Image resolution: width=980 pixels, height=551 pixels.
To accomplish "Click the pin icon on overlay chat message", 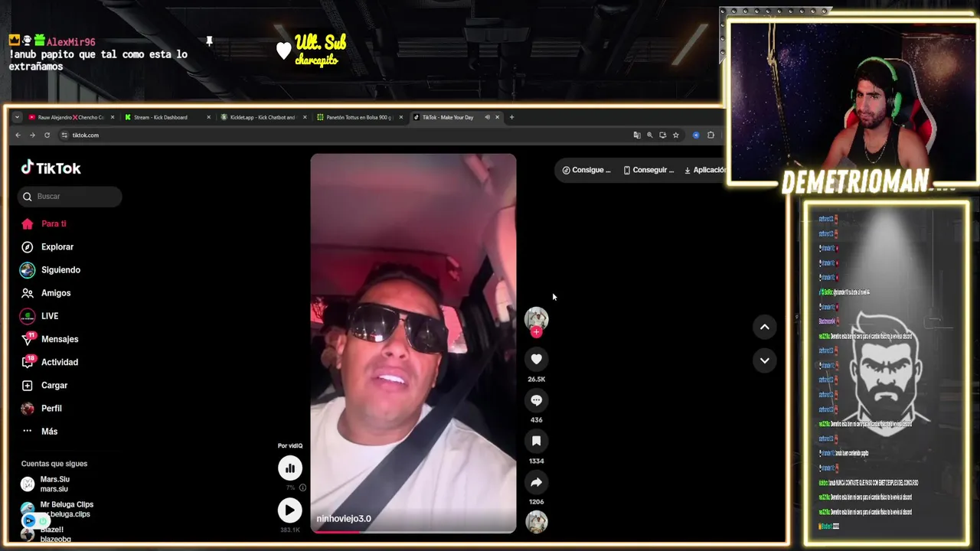I will tap(209, 41).
